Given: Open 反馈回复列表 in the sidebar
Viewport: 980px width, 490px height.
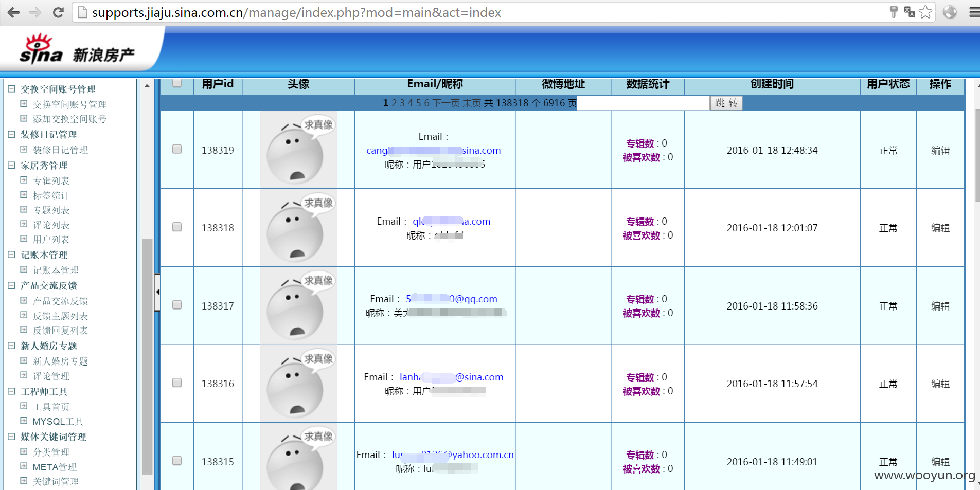Looking at the screenshot, I should [60, 330].
